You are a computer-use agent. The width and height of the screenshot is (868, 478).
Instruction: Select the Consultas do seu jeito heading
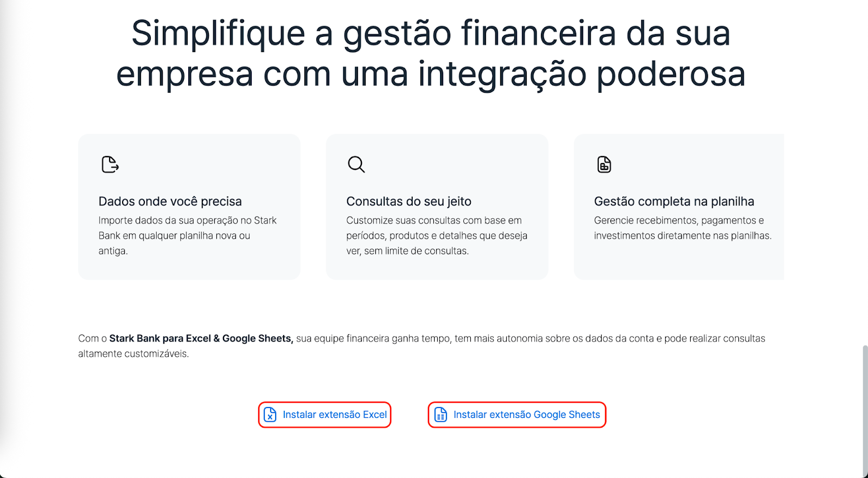tap(409, 202)
